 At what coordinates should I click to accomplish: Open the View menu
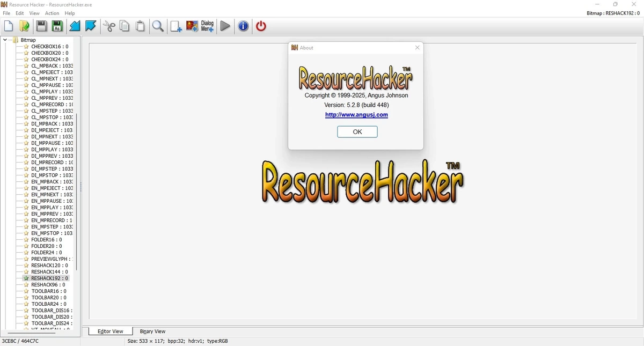pos(34,13)
